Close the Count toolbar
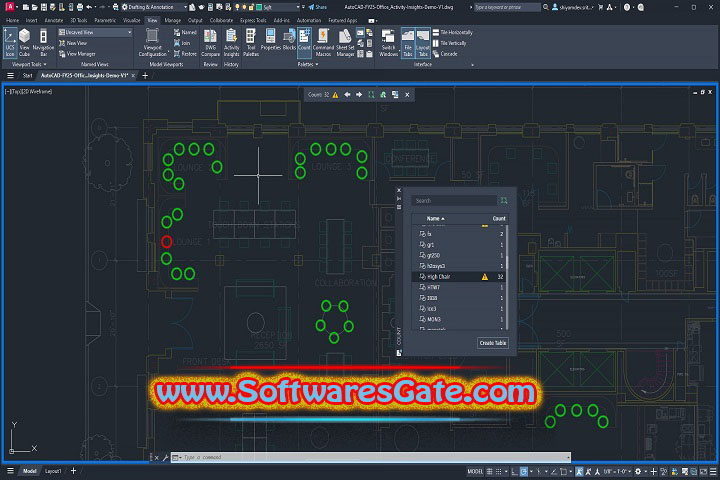This screenshot has width=720, height=480. click(x=407, y=95)
